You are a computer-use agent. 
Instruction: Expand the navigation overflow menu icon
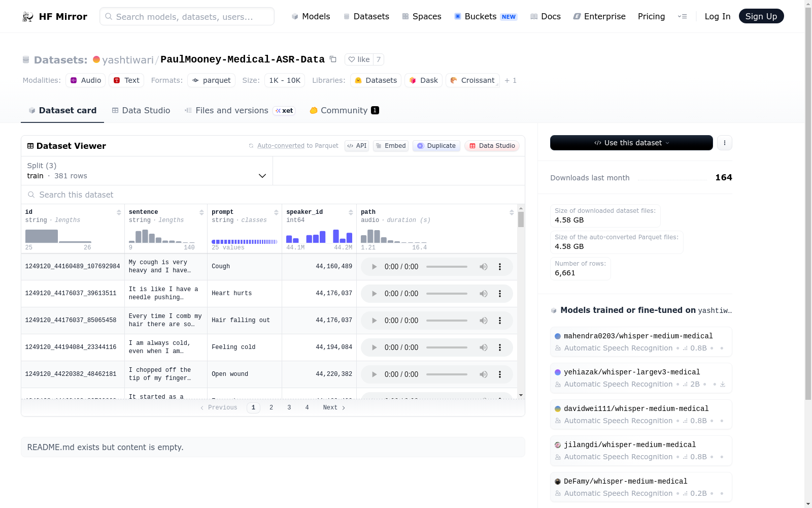[x=682, y=16]
